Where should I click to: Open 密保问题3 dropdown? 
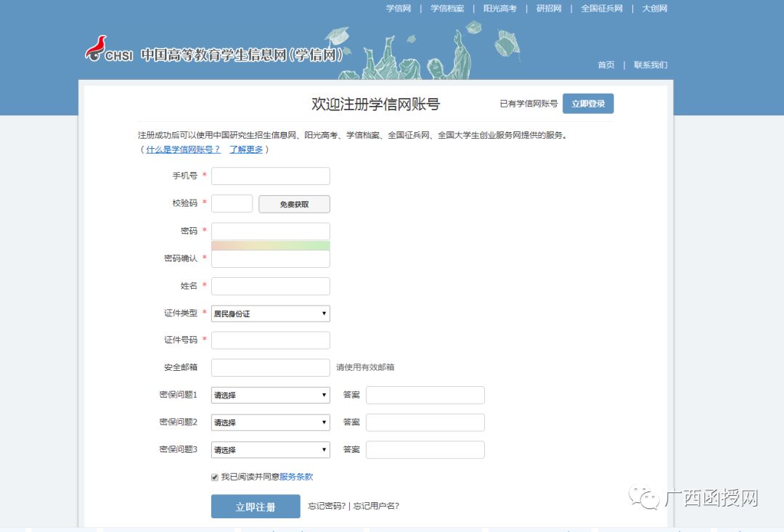[271, 450]
